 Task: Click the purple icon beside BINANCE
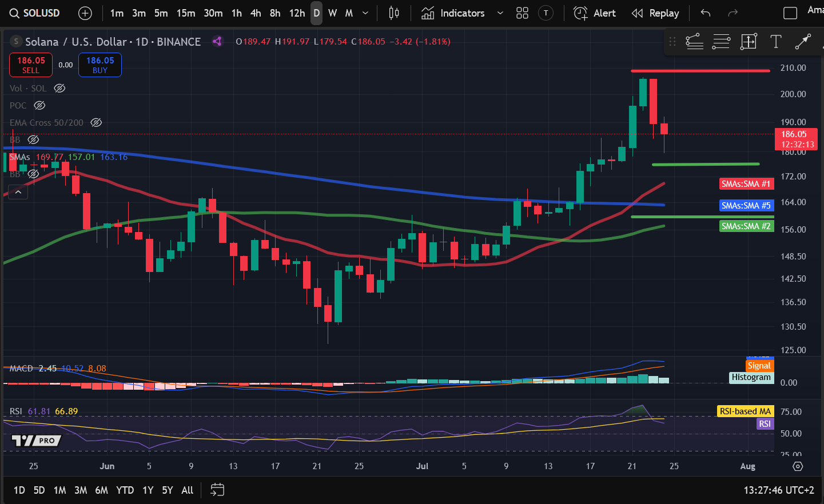(x=217, y=41)
